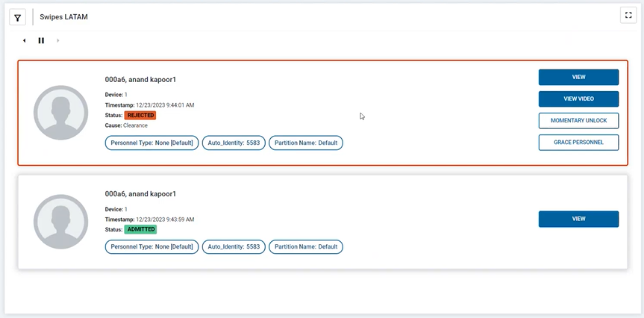
Task: Click the green ADMITTED status badge
Action: coord(140,230)
